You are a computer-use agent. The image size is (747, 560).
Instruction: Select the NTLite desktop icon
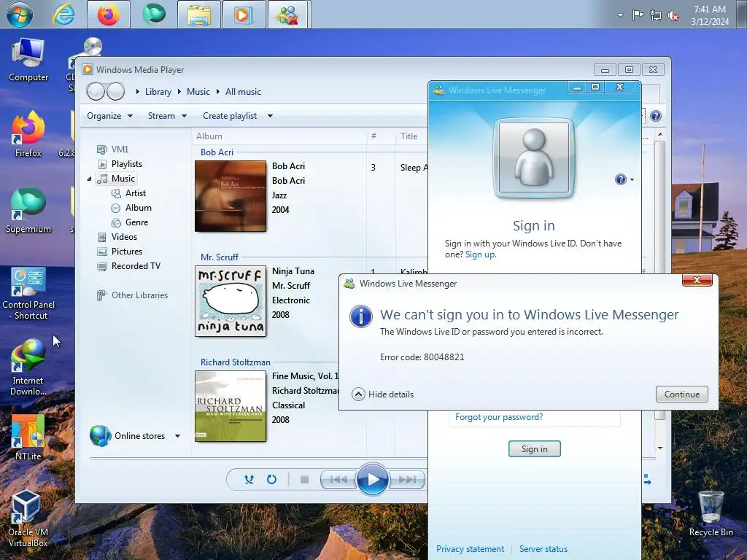pyautogui.click(x=28, y=437)
